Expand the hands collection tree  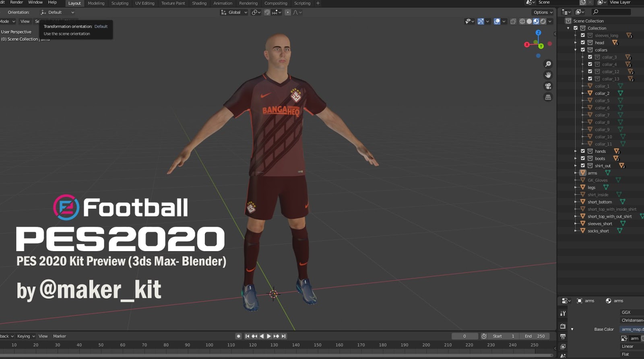coord(575,151)
